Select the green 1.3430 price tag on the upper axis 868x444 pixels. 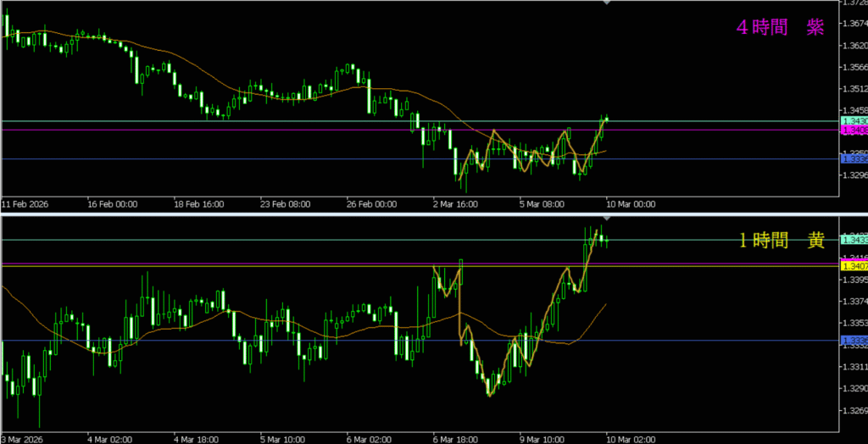coord(853,122)
